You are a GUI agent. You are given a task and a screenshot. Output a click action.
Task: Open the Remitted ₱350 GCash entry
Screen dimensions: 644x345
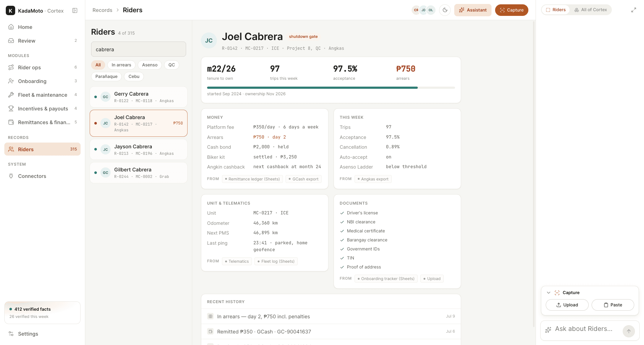pos(331,332)
